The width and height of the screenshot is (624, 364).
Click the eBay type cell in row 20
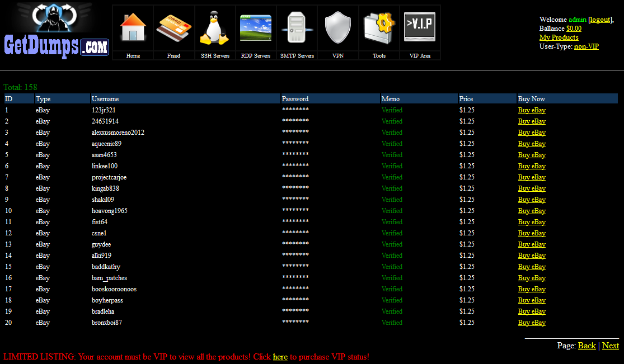(43, 323)
